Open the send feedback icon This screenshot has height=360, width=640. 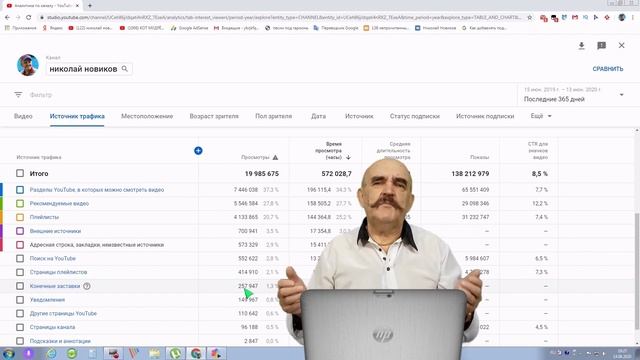point(601,45)
